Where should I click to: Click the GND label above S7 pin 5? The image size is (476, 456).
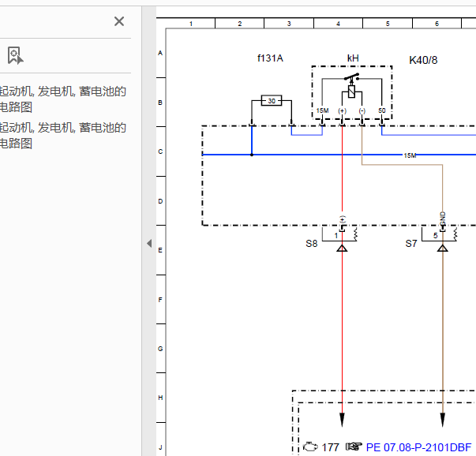coord(443,219)
